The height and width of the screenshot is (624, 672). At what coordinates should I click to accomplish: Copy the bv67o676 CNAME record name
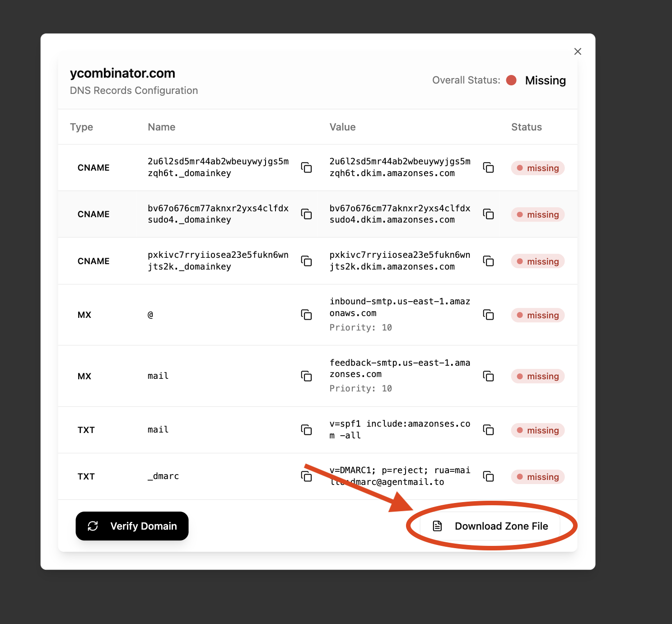coord(307,214)
